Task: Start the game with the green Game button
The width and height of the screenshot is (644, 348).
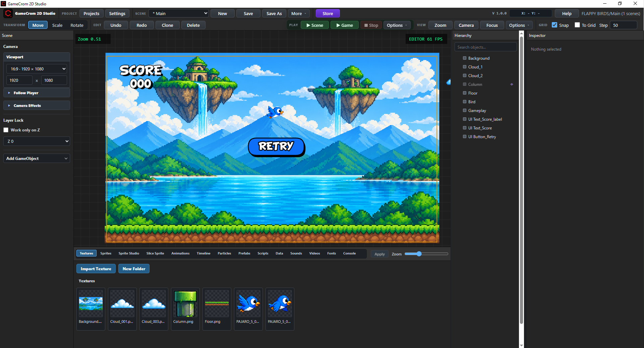Action: pos(345,25)
